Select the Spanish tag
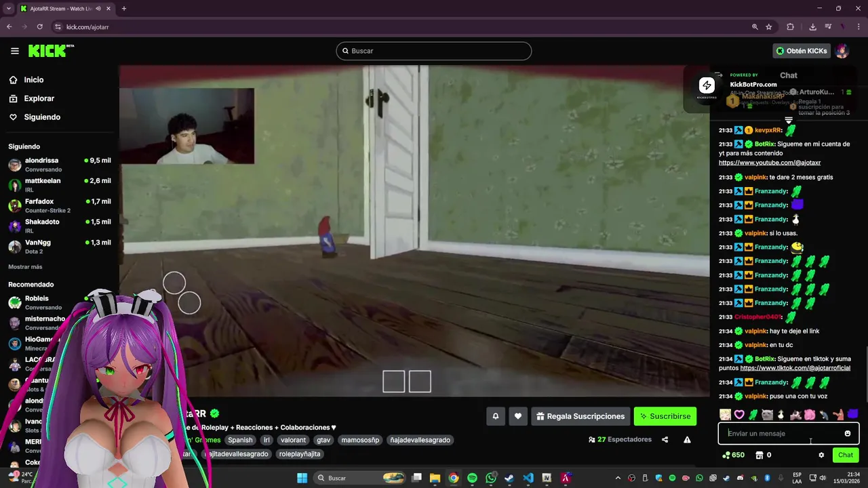The width and height of the screenshot is (868, 488). pyautogui.click(x=240, y=440)
